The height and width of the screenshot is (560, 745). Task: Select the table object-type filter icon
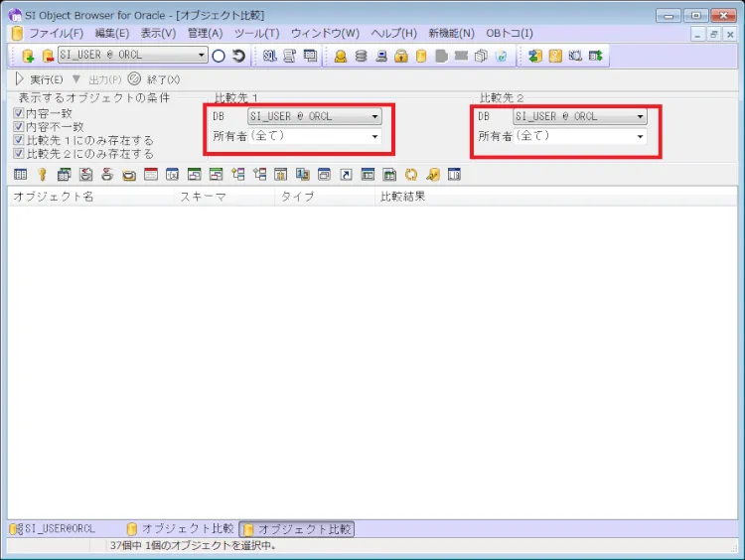tap(21, 175)
